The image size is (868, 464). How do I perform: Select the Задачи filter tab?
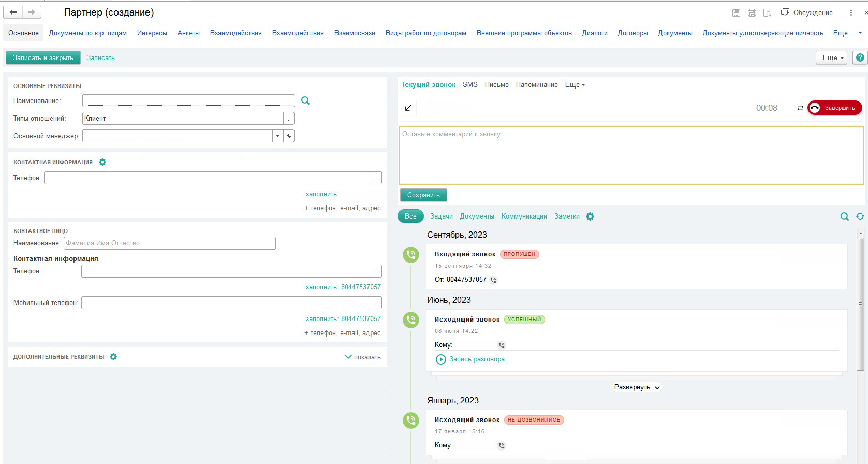coord(441,216)
